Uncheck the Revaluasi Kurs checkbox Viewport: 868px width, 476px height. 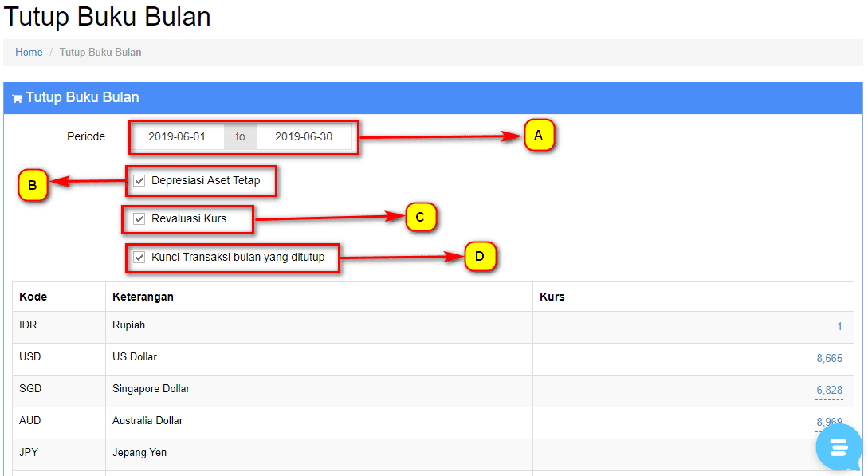click(x=139, y=219)
